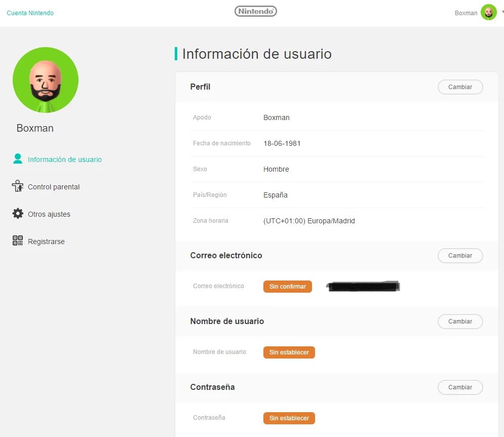Open Control parental from the sidebar
Screen dimensions: 504x437
[x=53, y=186]
